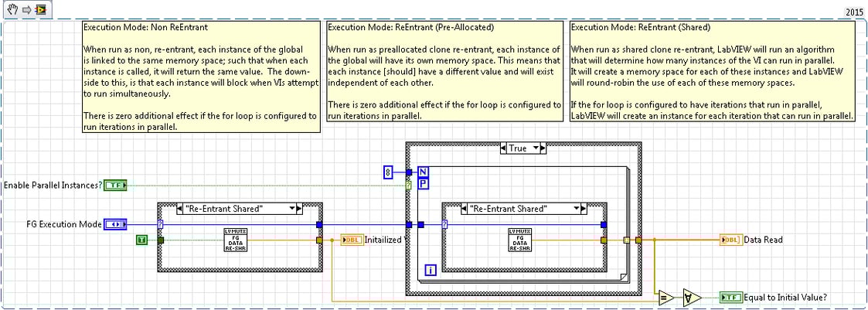Click the "Execution Mode: ReEntrant (Shared)" comment box
The height and width of the screenshot is (310, 868).
tap(711, 71)
